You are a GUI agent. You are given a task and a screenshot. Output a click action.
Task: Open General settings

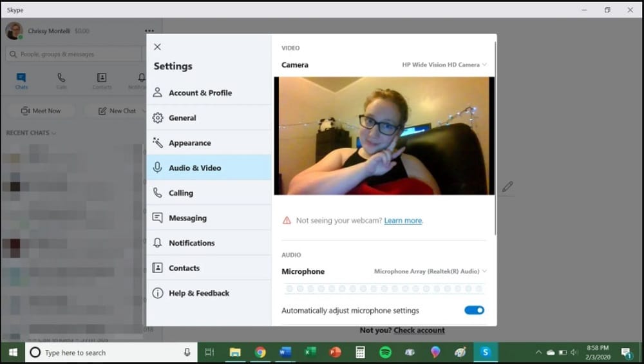[209, 118]
